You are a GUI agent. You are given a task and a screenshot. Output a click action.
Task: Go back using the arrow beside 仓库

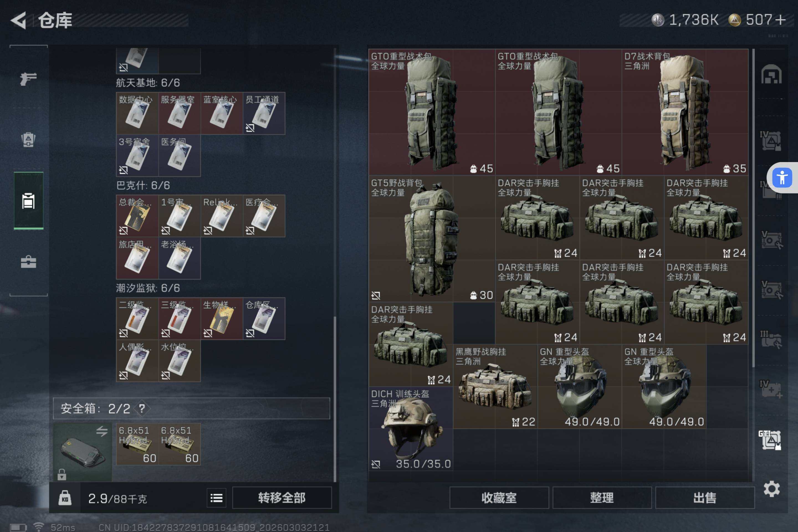(x=19, y=20)
